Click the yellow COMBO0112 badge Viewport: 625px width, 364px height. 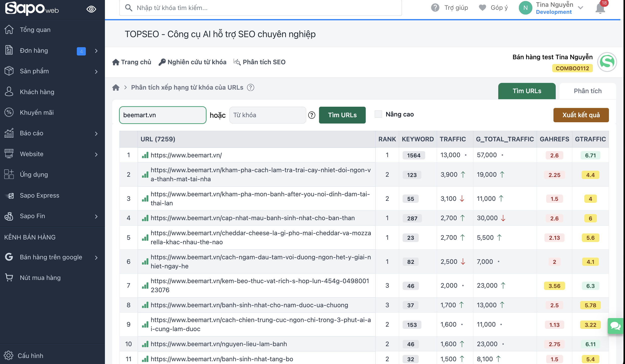[x=572, y=68]
